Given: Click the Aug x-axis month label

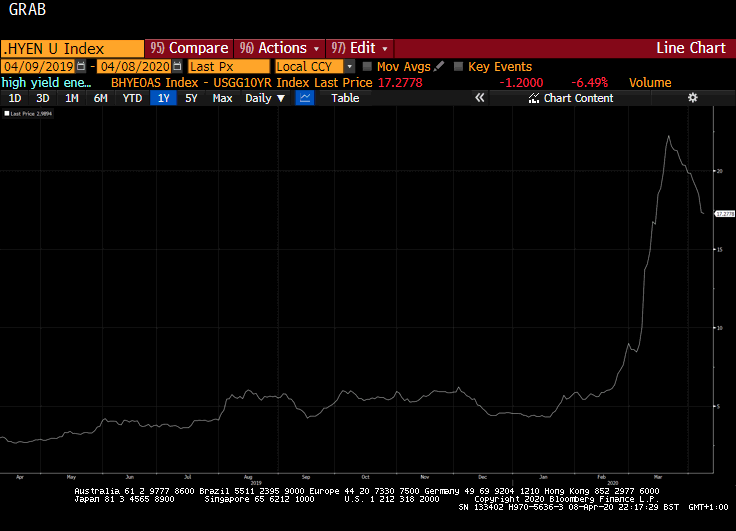Looking at the screenshot, I should click(x=248, y=477).
